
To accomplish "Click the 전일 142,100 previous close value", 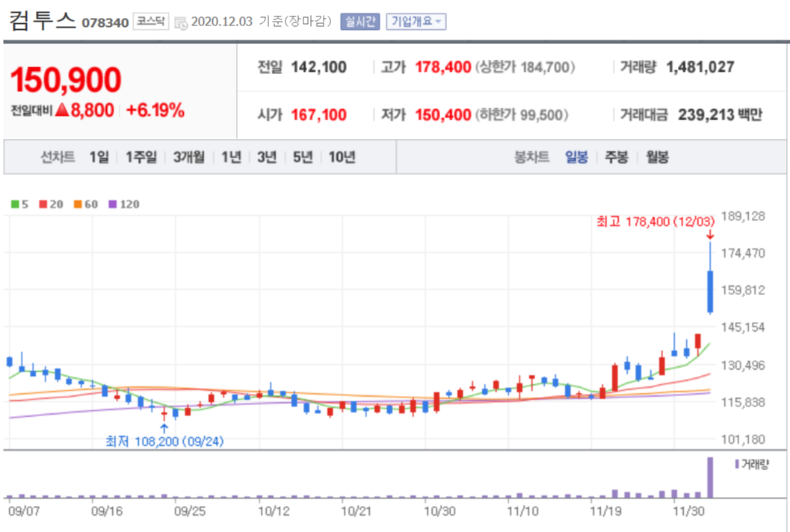I will tap(318, 67).
